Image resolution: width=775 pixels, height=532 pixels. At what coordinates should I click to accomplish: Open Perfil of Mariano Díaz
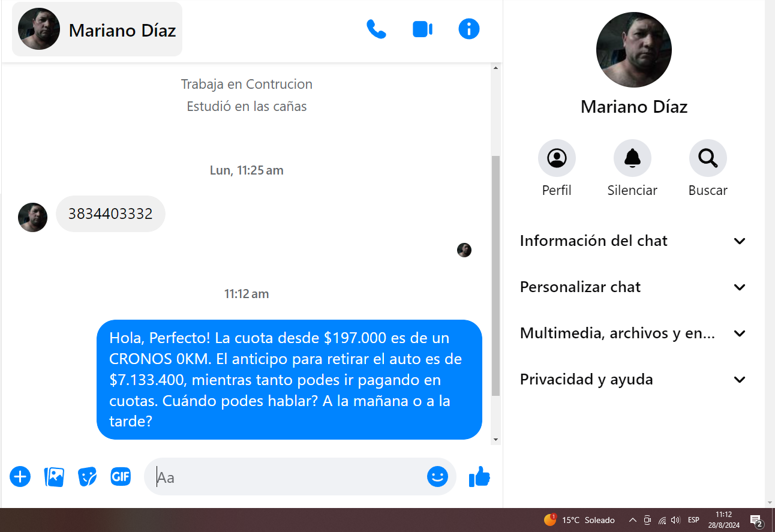point(557,158)
